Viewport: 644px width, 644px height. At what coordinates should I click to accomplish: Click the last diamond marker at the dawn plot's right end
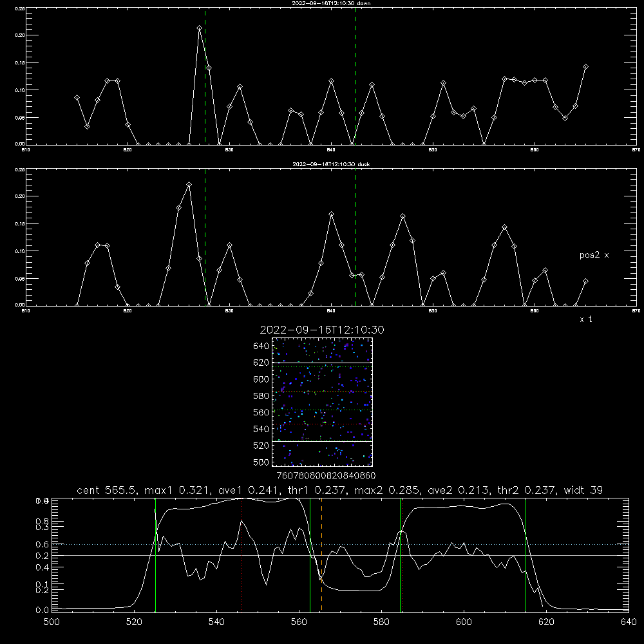tap(585, 66)
